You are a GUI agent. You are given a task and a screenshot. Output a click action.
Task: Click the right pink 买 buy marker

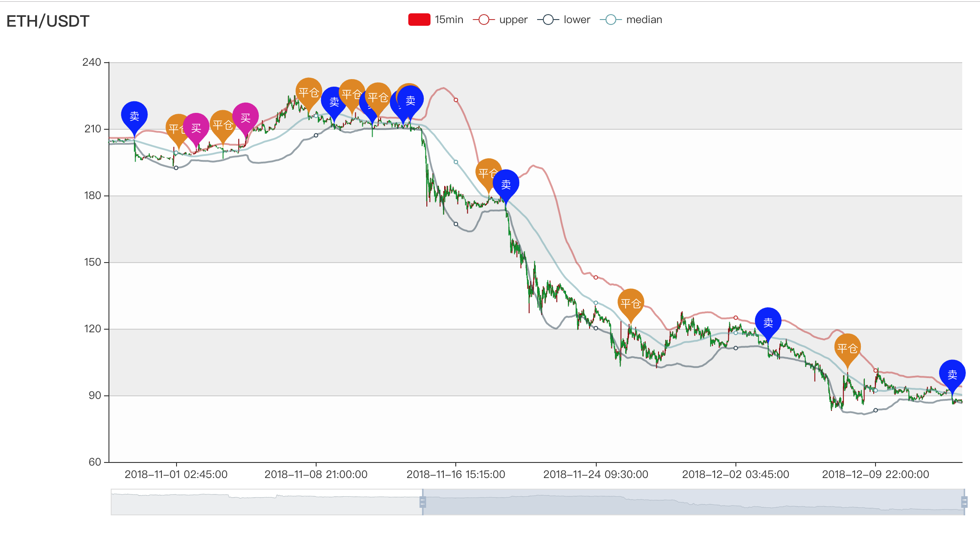coord(245,117)
